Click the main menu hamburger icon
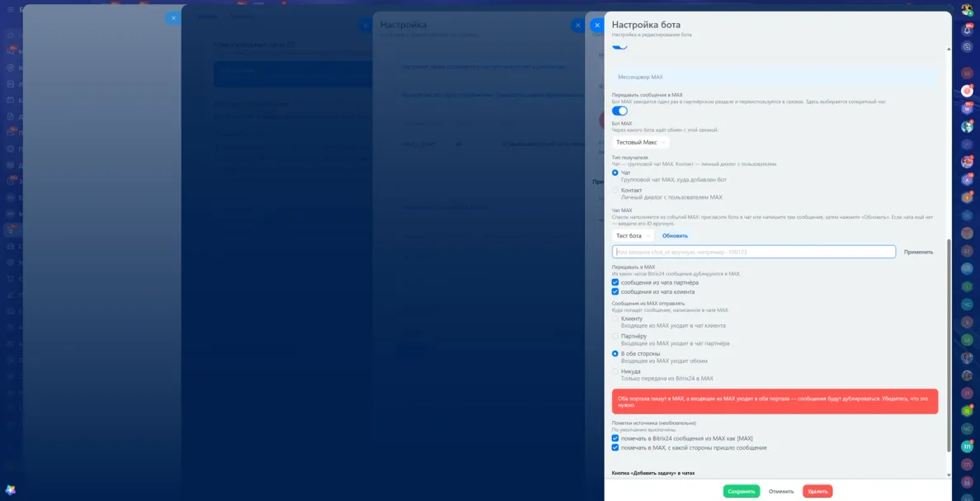This screenshot has width=980, height=501. [10, 10]
